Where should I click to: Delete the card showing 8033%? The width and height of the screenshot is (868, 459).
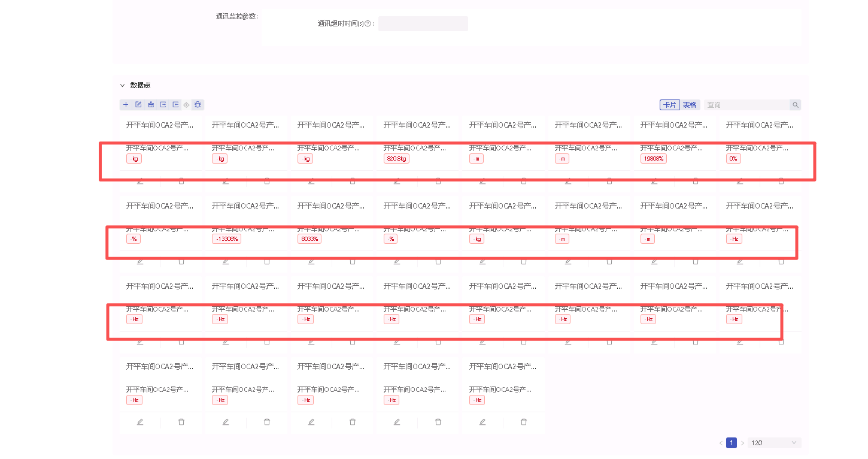353,261
